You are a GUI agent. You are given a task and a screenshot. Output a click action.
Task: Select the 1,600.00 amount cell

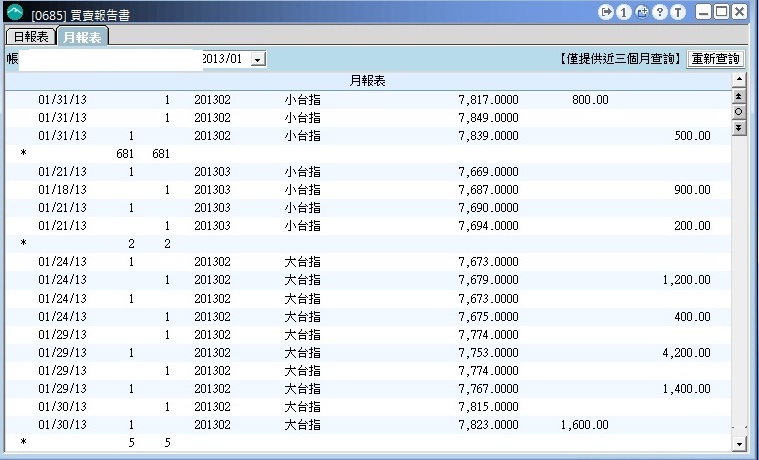(x=584, y=425)
